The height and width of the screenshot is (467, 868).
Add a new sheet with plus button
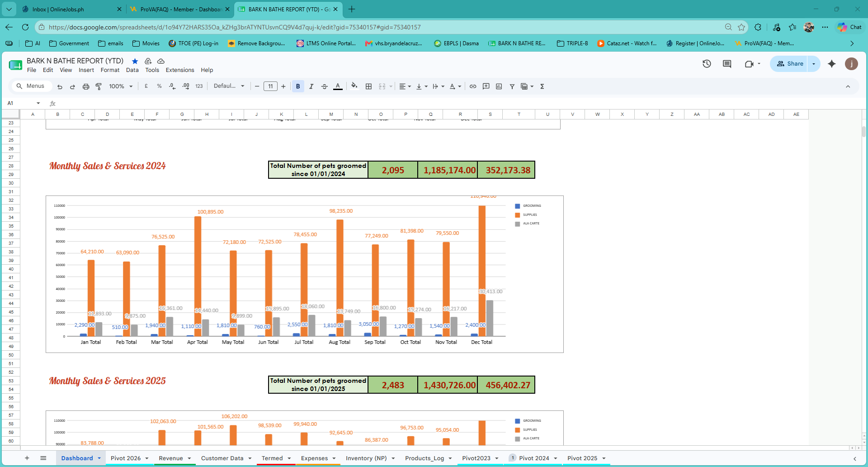pos(27,458)
